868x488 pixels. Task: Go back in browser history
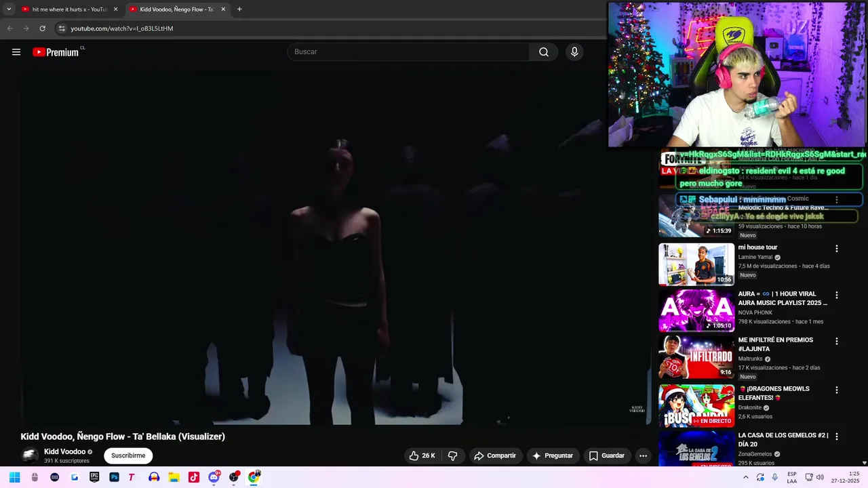[x=9, y=28]
